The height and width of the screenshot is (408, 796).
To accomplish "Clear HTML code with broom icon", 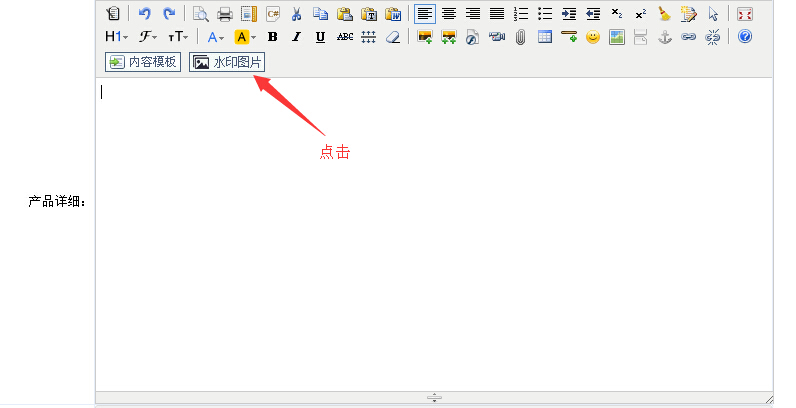I will pos(665,14).
